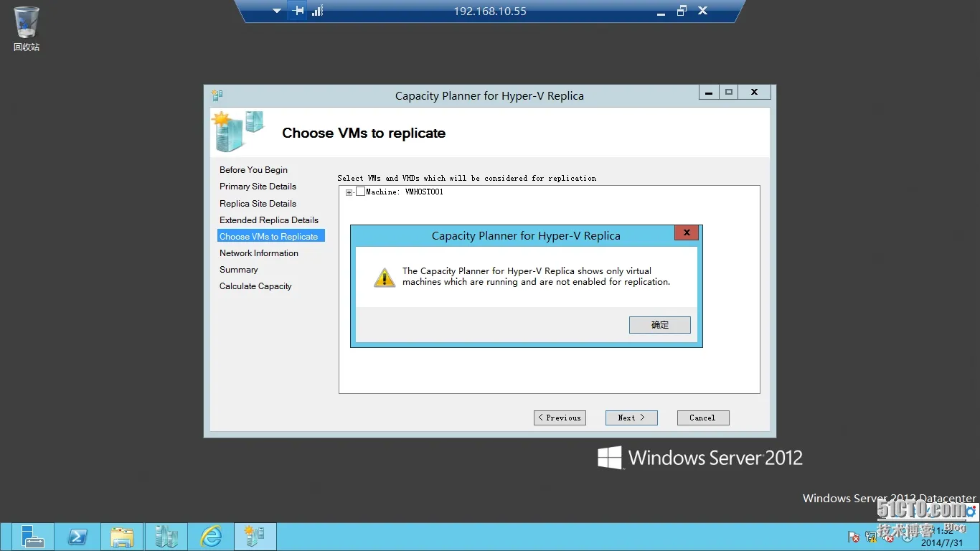Launch Windows PowerShell from the taskbar

pyautogui.click(x=77, y=537)
